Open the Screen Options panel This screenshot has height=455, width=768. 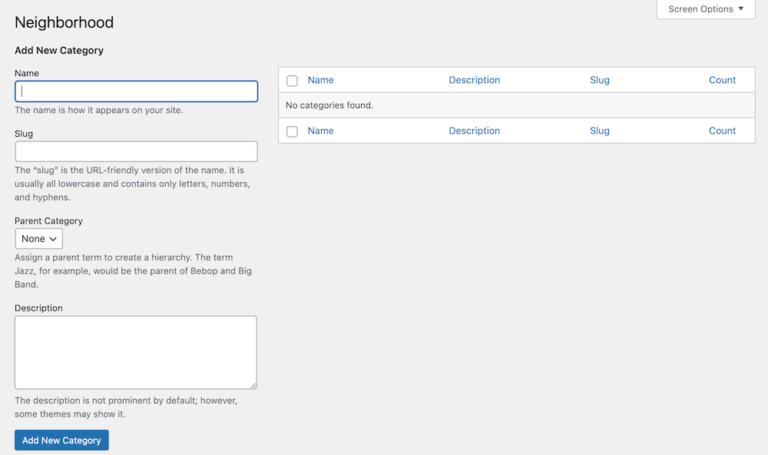[x=705, y=9]
